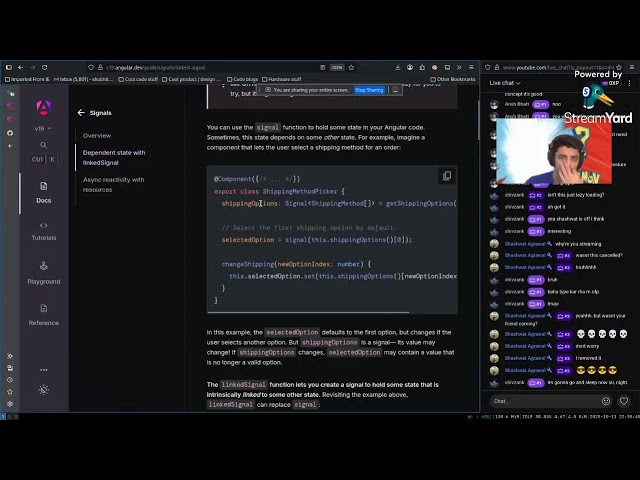The width and height of the screenshot is (640, 480).
Task: Click the Stop Sharing button
Action: pos(369,90)
